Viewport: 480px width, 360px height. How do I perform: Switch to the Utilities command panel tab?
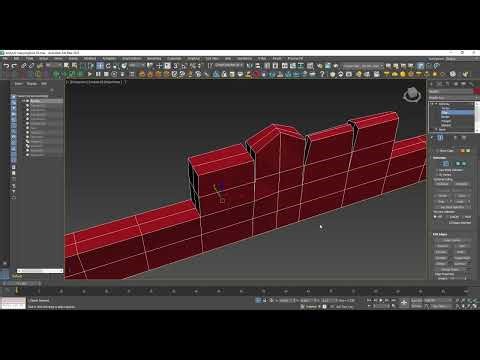[471, 84]
